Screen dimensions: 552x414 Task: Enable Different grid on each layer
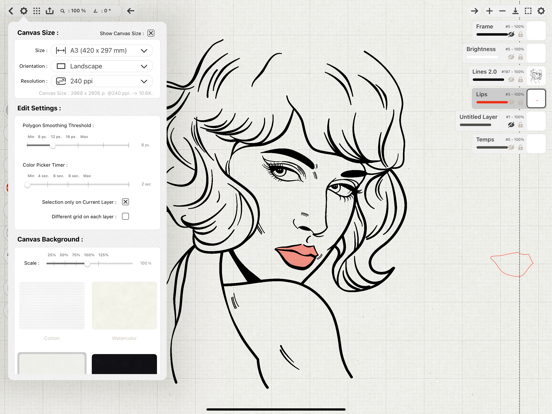click(125, 217)
